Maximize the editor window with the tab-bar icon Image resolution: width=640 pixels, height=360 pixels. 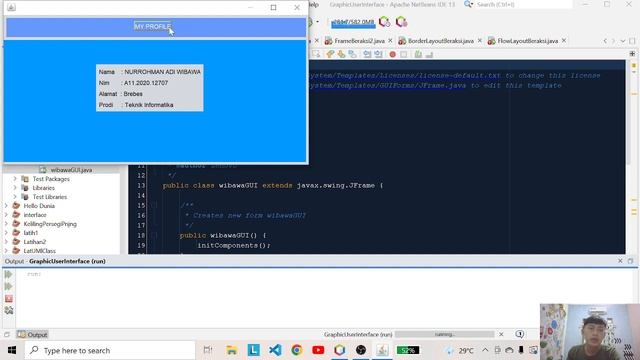click(x=632, y=41)
